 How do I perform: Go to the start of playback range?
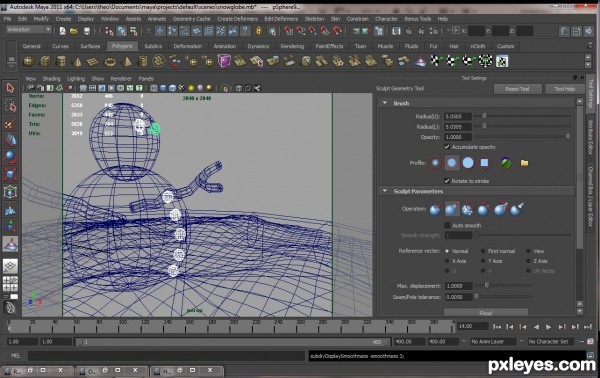click(497, 327)
